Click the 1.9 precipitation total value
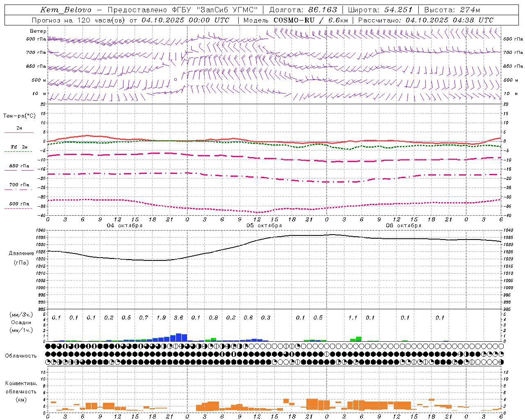The image size is (525, 420). [x=161, y=317]
